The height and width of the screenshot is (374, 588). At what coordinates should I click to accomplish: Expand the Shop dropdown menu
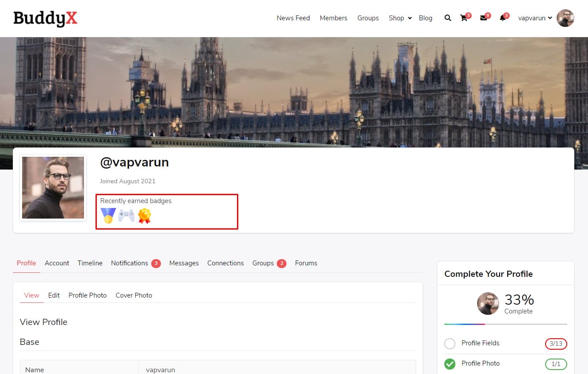(x=400, y=18)
